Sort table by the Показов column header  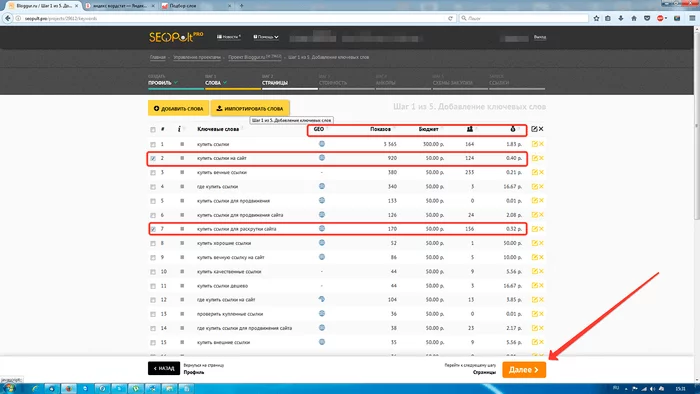380,129
